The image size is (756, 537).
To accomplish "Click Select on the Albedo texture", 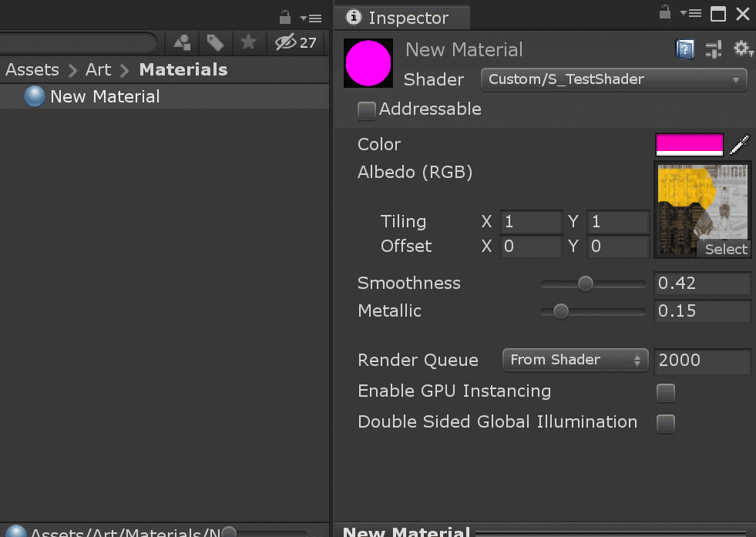I will click(x=724, y=249).
